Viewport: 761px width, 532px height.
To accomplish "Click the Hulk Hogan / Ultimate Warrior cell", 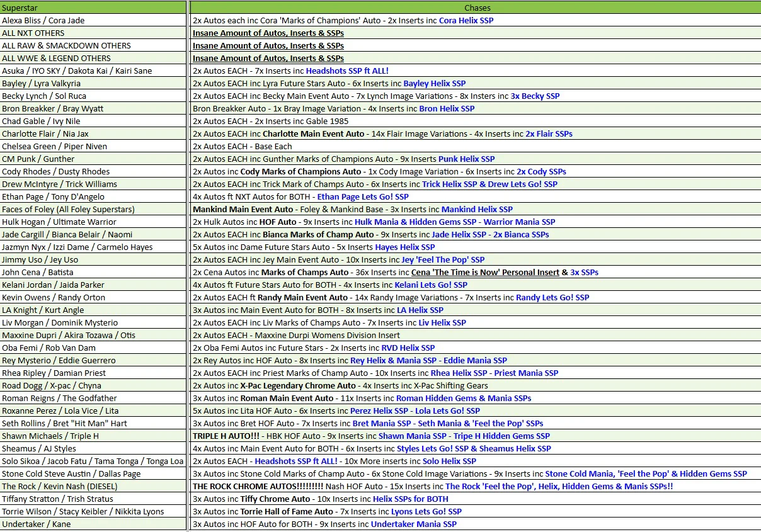I will tap(93, 222).
